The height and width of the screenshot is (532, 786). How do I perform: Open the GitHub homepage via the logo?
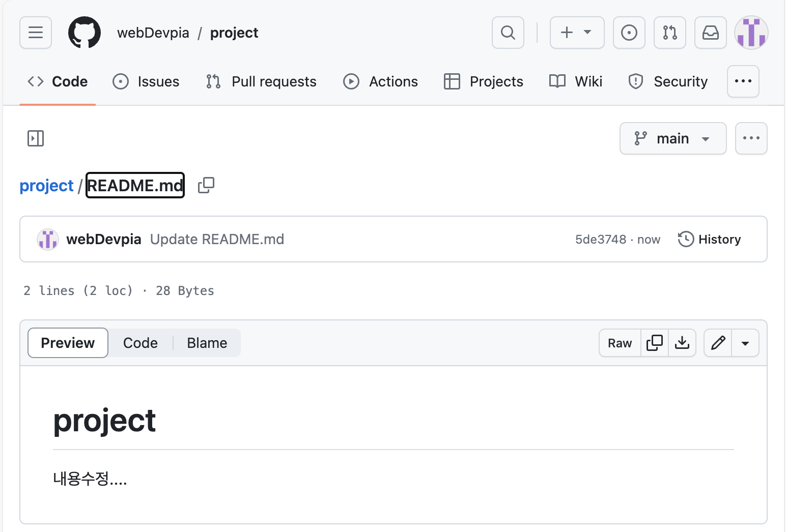pyautogui.click(x=84, y=32)
